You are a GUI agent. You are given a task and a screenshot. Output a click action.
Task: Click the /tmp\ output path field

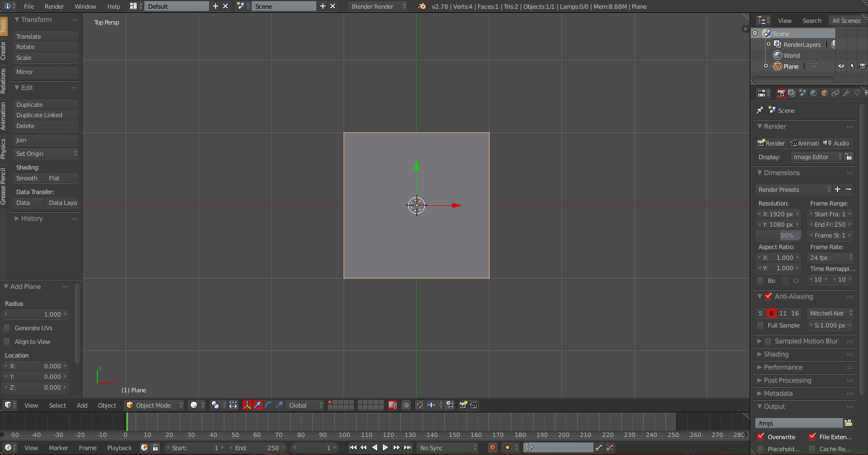tap(799, 423)
